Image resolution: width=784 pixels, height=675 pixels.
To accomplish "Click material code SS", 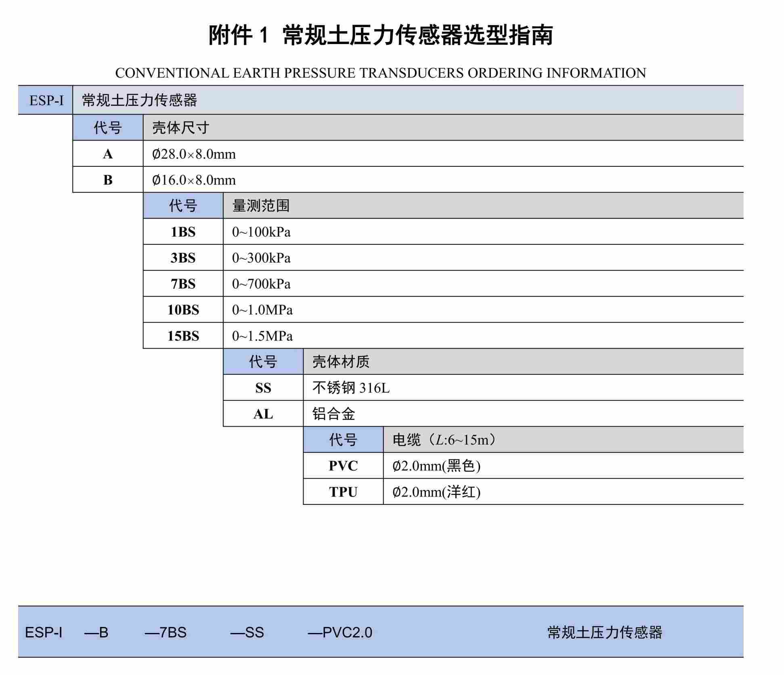I will (x=263, y=388).
